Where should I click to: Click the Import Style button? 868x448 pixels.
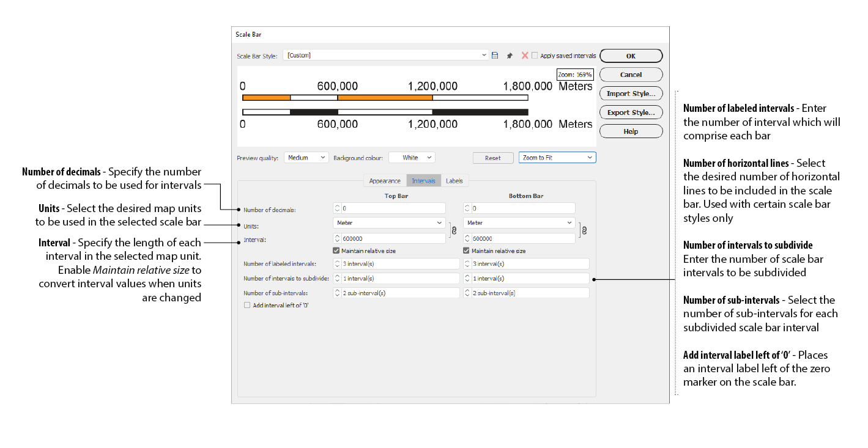pos(631,94)
